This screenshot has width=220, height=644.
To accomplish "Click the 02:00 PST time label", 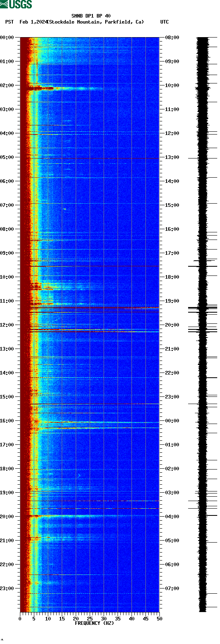I will point(7,85).
